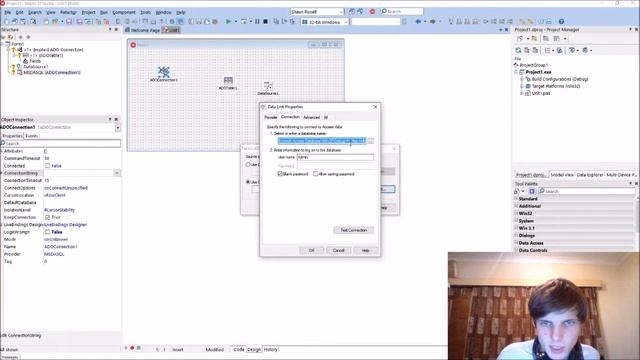640x360 pixels.
Task: Toggle the Connected property checkbox
Action: click(47, 166)
